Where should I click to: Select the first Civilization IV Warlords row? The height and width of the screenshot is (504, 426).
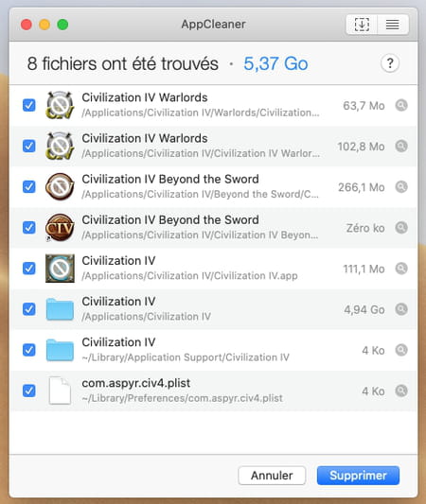[x=213, y=105]
